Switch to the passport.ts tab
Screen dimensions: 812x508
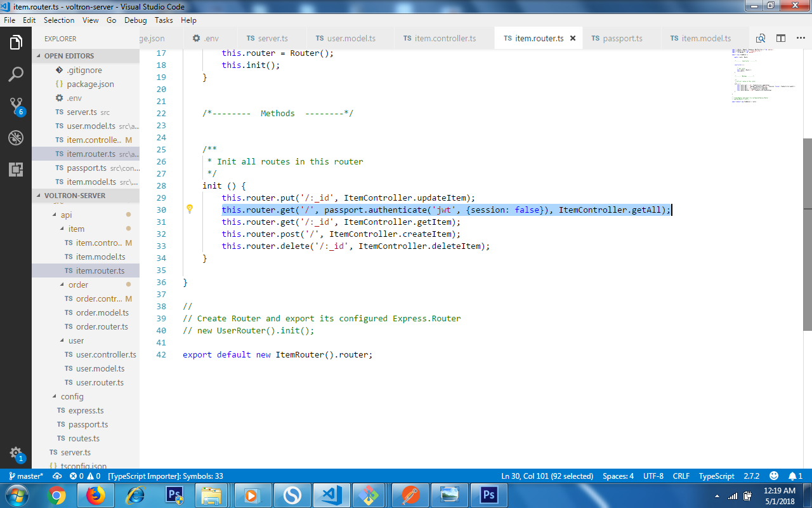click(x=622, y=38)
